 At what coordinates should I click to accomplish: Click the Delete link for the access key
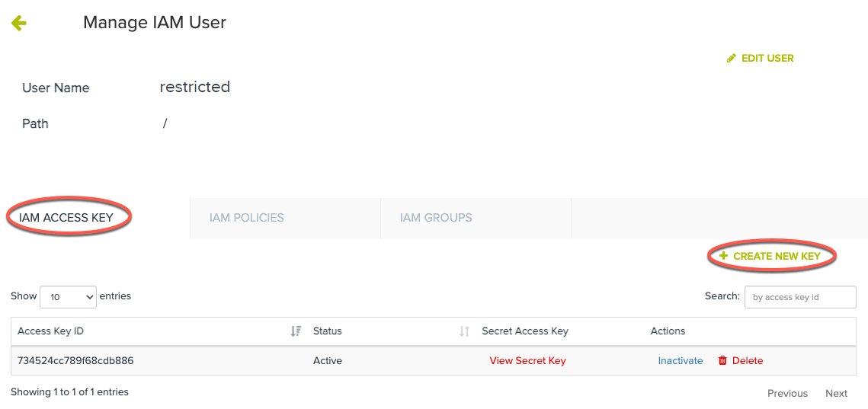pos(748,361)
